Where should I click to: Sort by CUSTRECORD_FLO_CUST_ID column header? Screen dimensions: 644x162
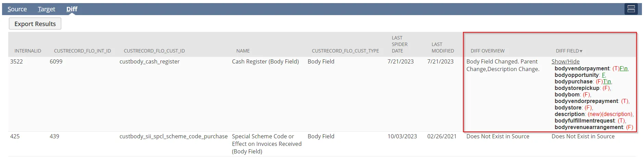154,51
